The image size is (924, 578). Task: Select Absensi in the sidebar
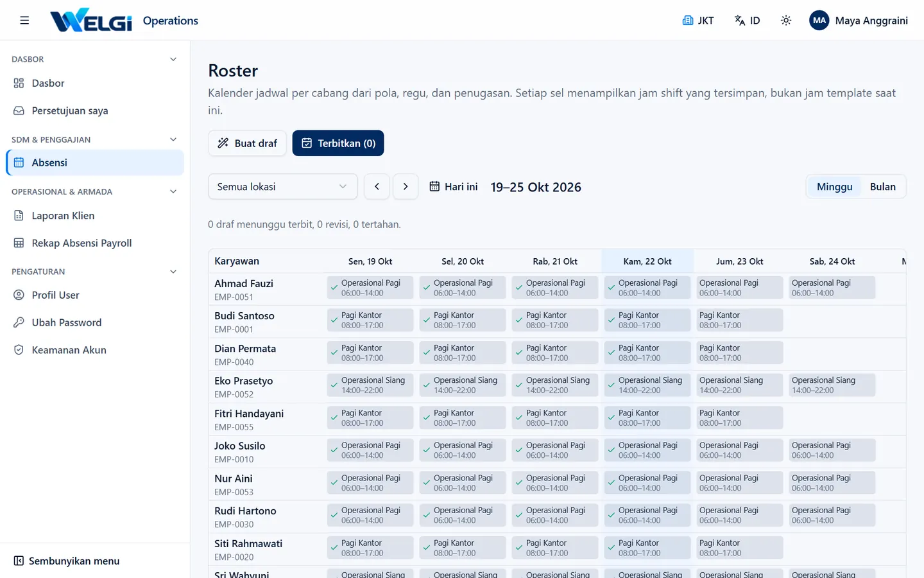pos(95,162)
